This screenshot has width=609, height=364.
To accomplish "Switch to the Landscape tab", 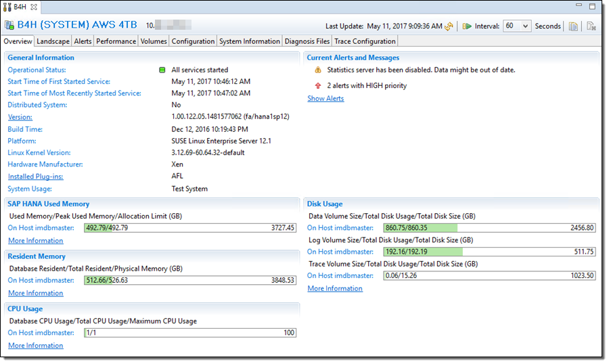I will [53, 41].
